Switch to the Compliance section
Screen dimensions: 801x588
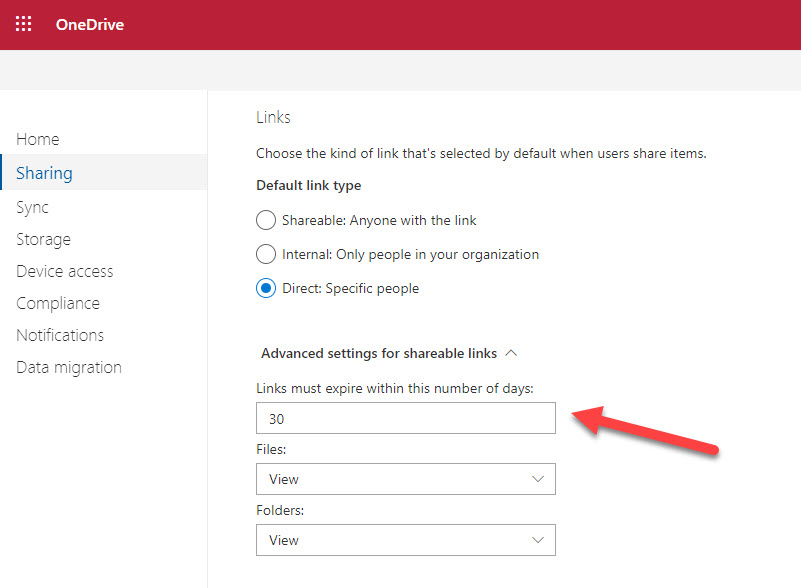tap(58, 303)
